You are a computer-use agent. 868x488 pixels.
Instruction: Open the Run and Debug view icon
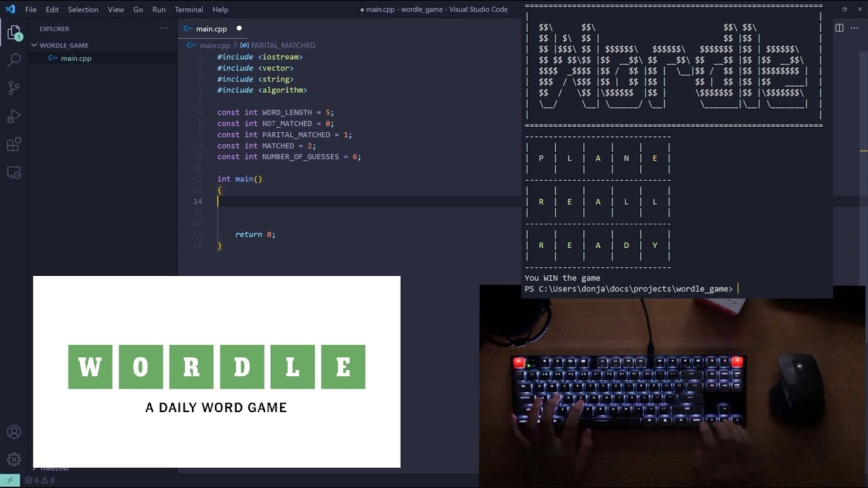pyautogui.click(x=14, y=117)
